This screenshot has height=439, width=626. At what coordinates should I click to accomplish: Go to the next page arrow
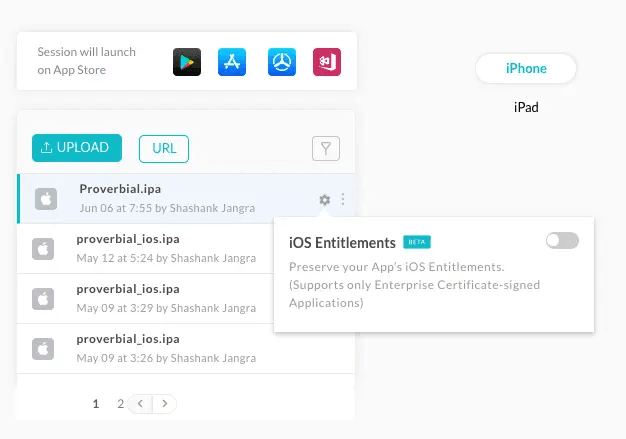point(165,404)
